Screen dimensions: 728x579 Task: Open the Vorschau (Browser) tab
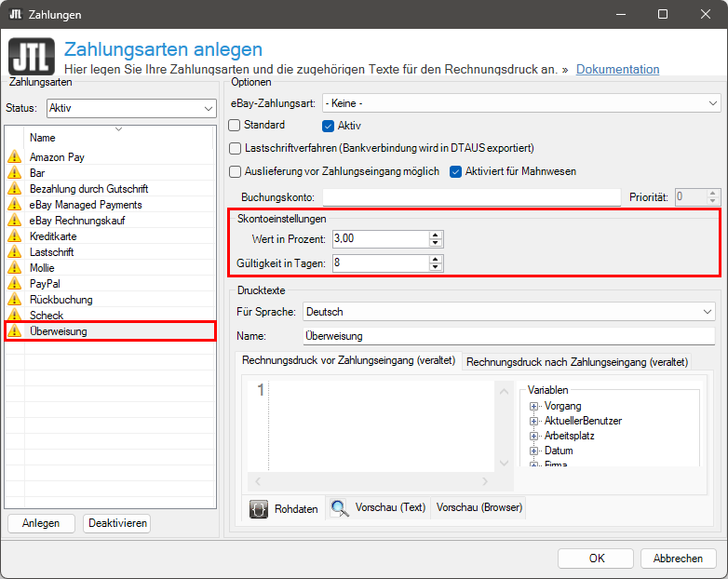(479, 508)
